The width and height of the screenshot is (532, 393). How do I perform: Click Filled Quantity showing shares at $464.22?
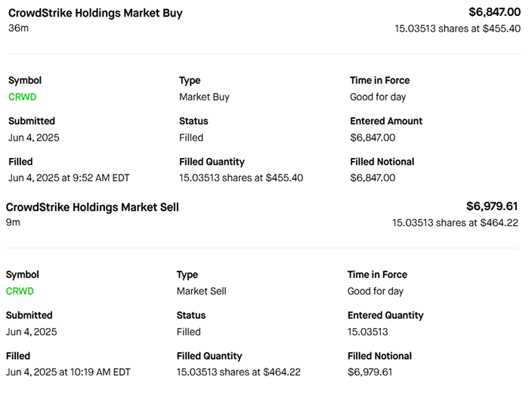tap(239, 372)
